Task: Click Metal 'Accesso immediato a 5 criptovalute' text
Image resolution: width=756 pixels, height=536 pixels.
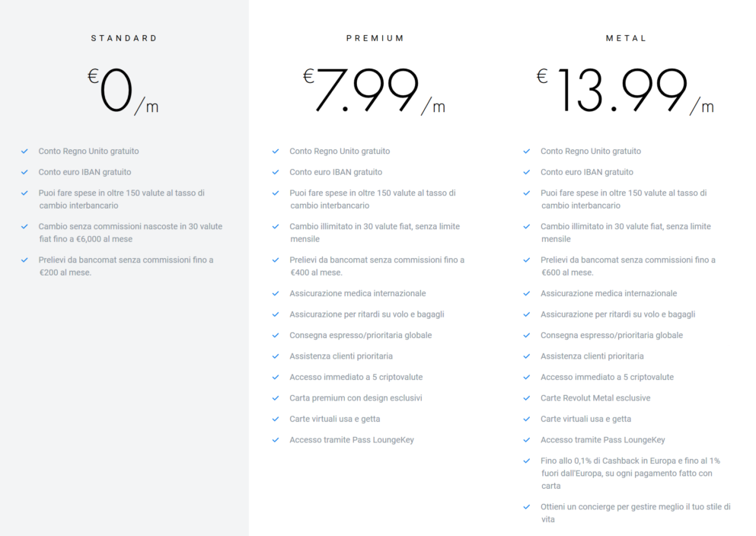Action: pyautogui.click(x=607, y=378)
